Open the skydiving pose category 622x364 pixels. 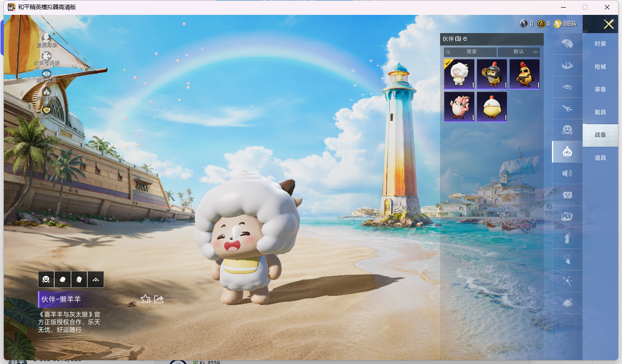(567, 65)
